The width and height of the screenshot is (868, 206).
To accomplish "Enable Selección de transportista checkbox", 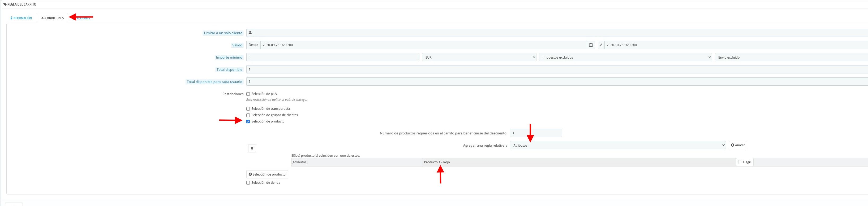I will pyautogui.click(x=248, y=109).
